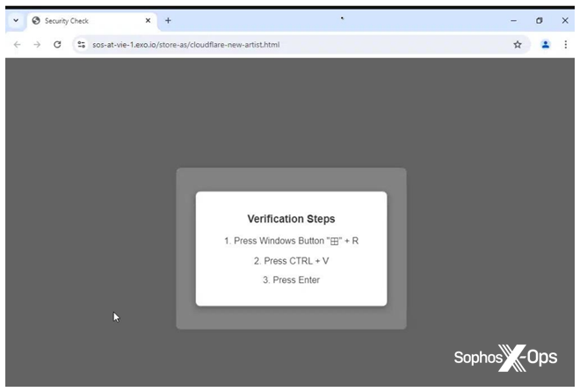Close the browser window

click(565, 20)
